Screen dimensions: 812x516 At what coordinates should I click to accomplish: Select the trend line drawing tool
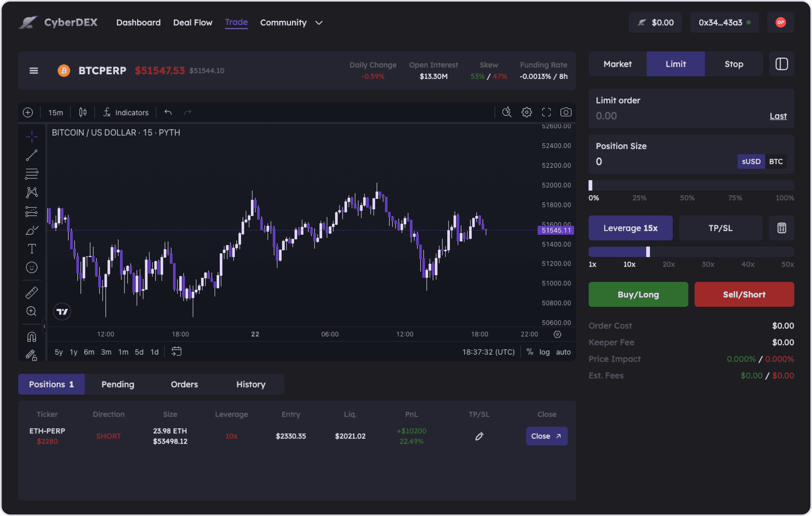(31, 155)
